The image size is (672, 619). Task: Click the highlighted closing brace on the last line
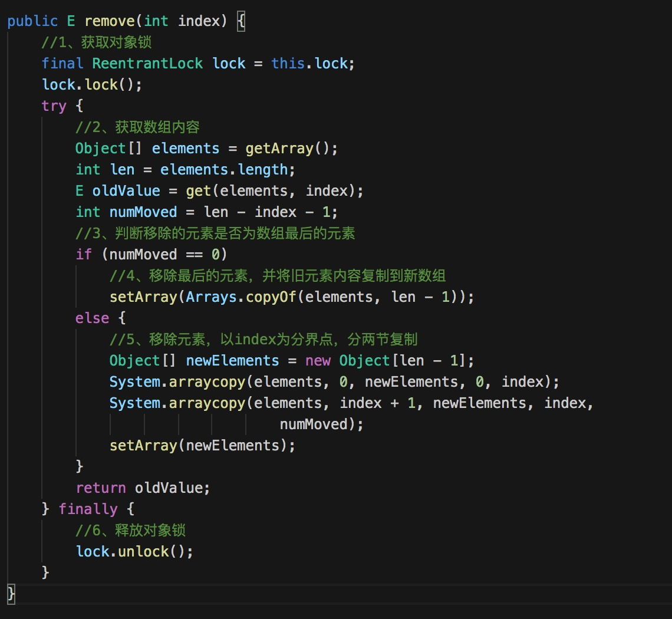(11, 594)
